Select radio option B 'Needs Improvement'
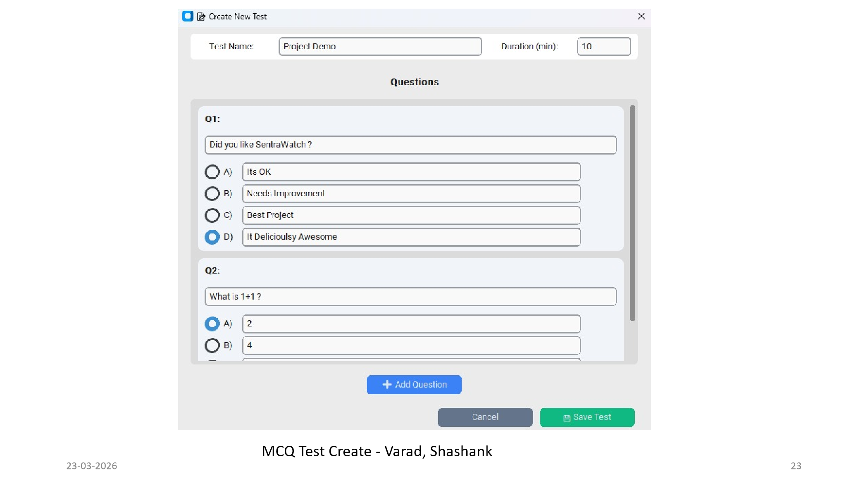Viewport: 868px width, 488px height. [x=212, y=193]
